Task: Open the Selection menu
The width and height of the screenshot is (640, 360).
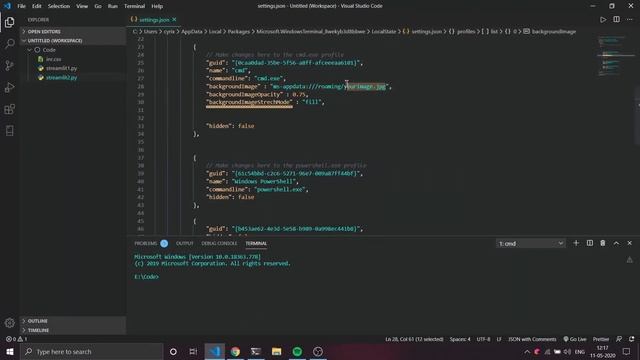Action: (59, 6)
